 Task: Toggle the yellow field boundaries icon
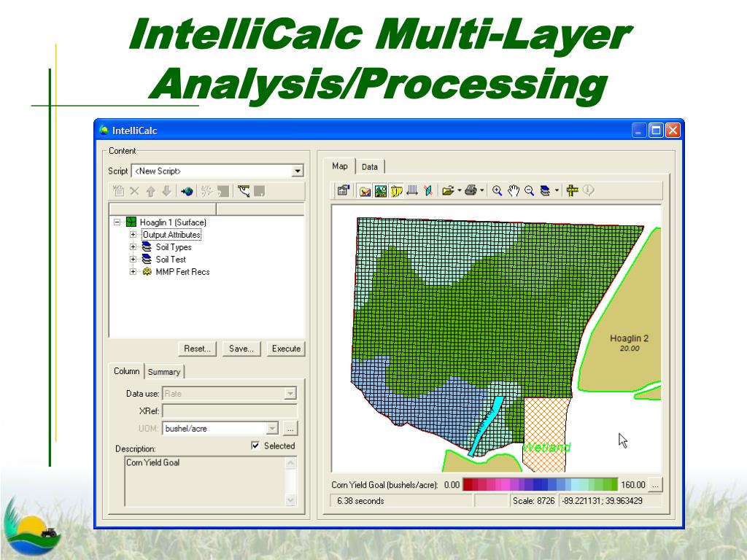[396, 192]
